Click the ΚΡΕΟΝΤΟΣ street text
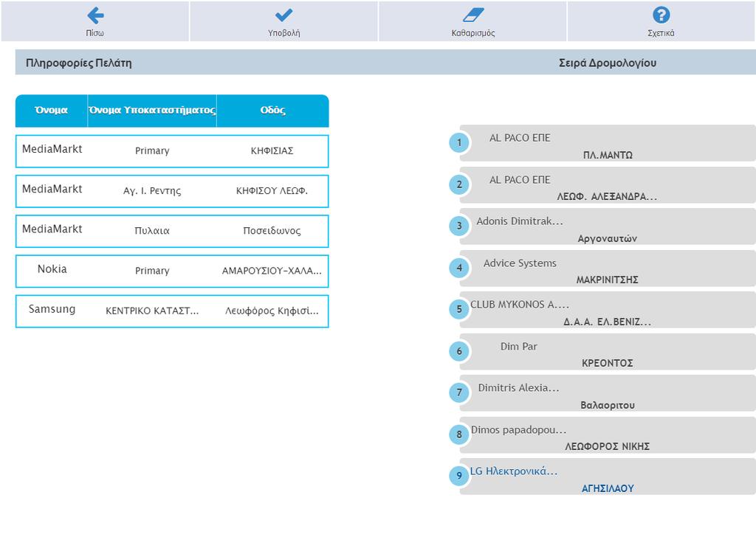756x554 pixels. click(x=608, y=363)
